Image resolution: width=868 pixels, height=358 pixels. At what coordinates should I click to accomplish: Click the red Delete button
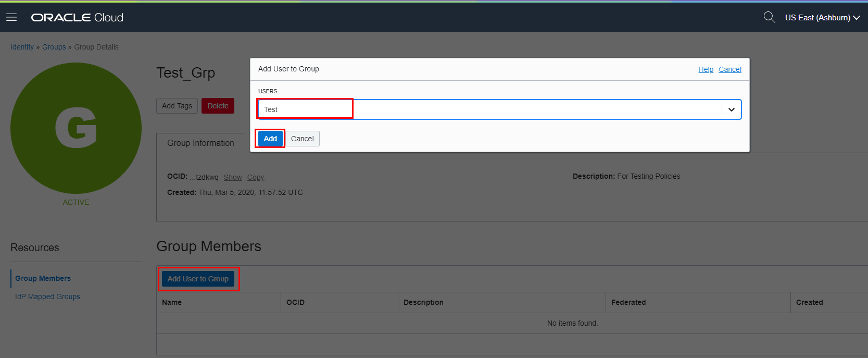[218, 106]
